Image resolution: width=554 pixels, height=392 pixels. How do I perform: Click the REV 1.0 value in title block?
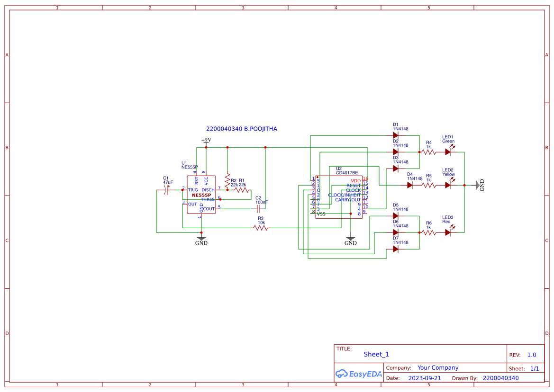pyautogui.click(x=531, y=355)
